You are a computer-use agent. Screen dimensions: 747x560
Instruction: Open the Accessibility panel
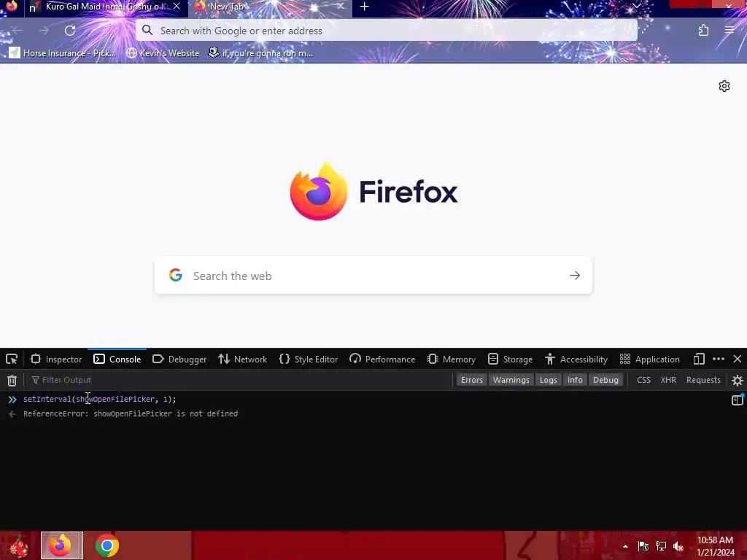click(x=576, y=359)
